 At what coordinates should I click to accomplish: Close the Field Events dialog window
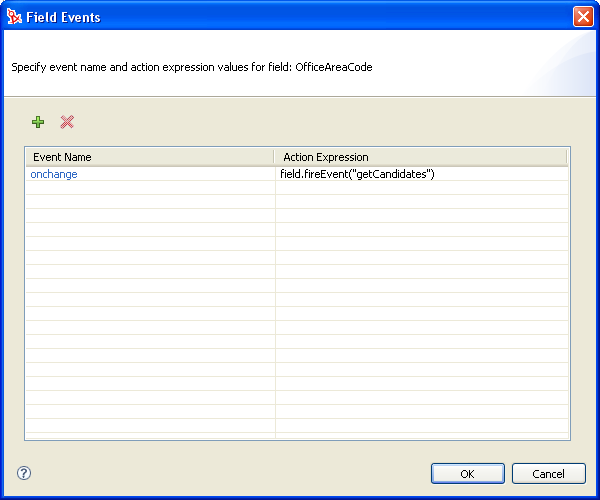tap(582, 17)
